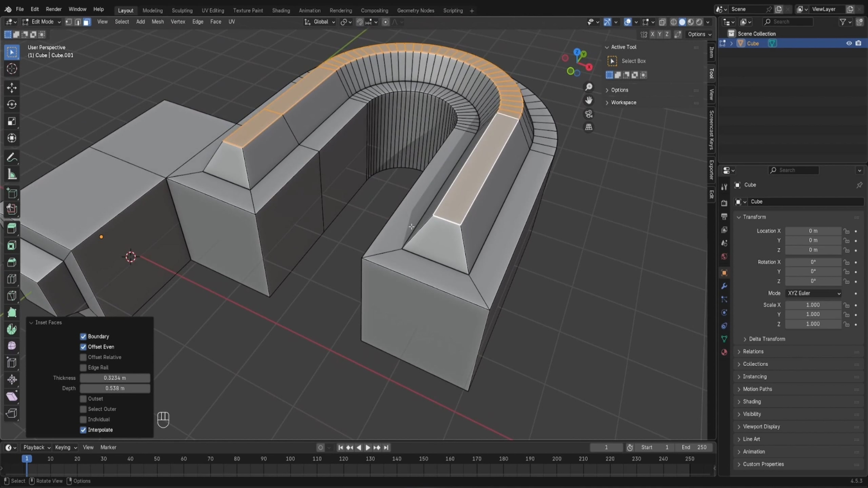Viewport: 868px width, 488px height.
Task: Select the Move tool in toolbar
Action: 12,87
